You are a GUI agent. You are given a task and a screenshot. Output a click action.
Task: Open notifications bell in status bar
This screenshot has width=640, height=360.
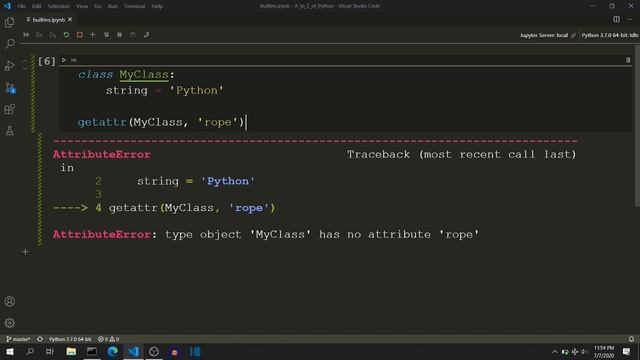click(x=631, y=339)
